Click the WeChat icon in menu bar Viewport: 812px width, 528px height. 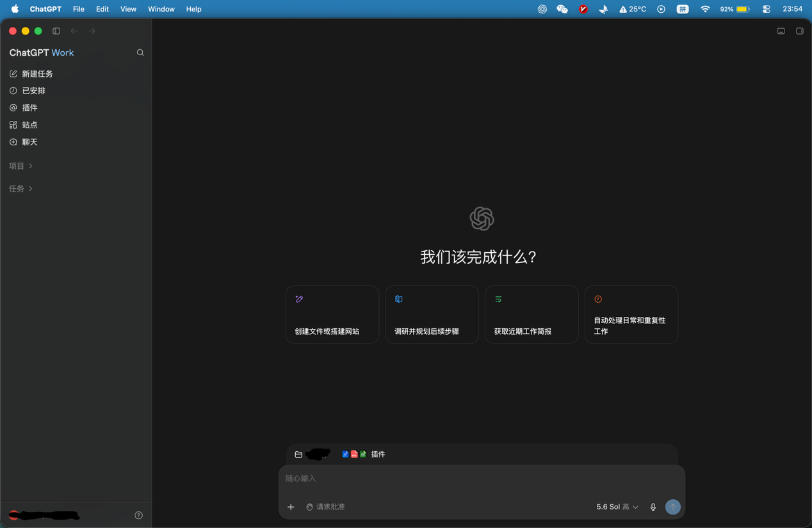click(562, 9)
